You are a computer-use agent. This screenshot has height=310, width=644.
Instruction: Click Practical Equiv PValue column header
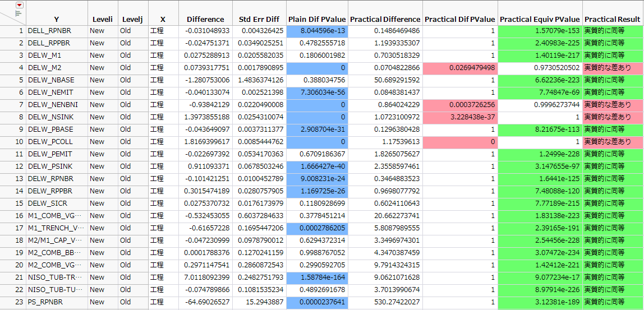[540, 19]
